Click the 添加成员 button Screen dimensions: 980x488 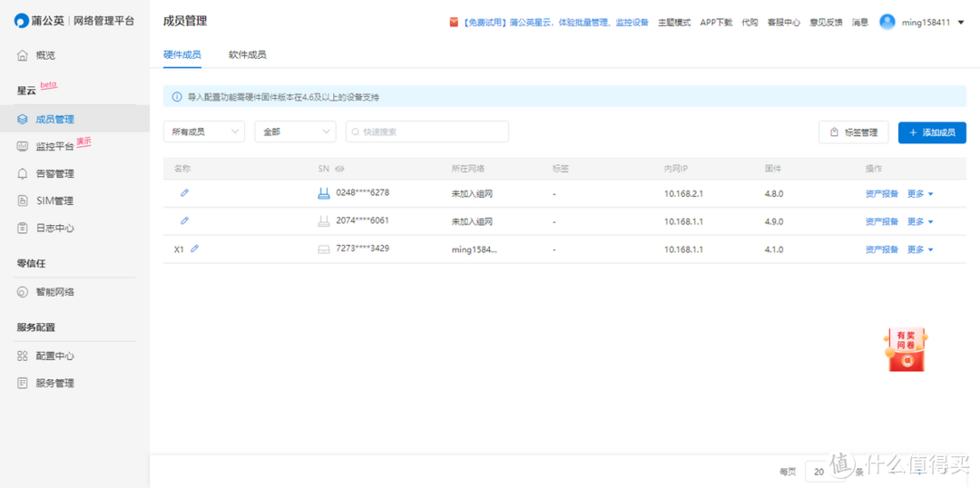point(932,132)
